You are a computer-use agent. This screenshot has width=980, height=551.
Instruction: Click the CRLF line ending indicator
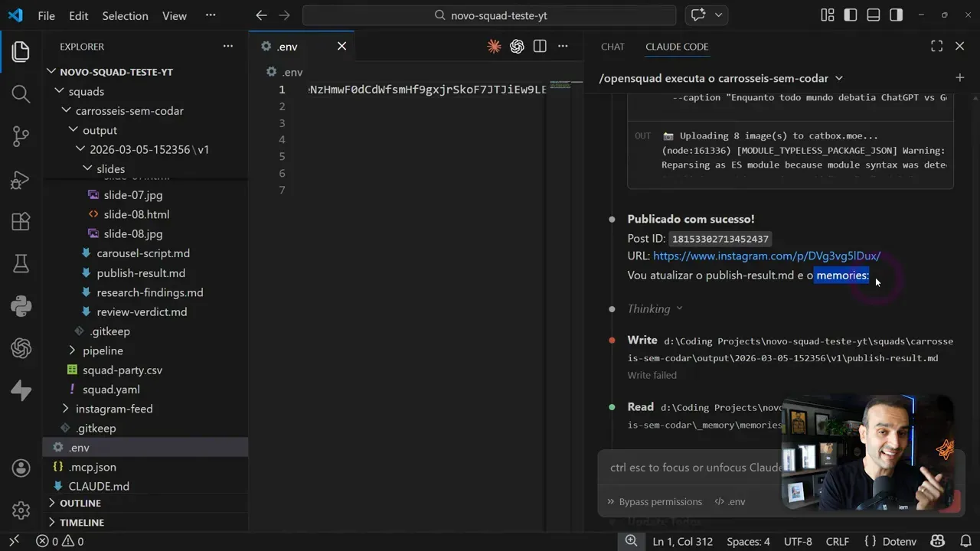pyautogui.click(x=838, y=541)
